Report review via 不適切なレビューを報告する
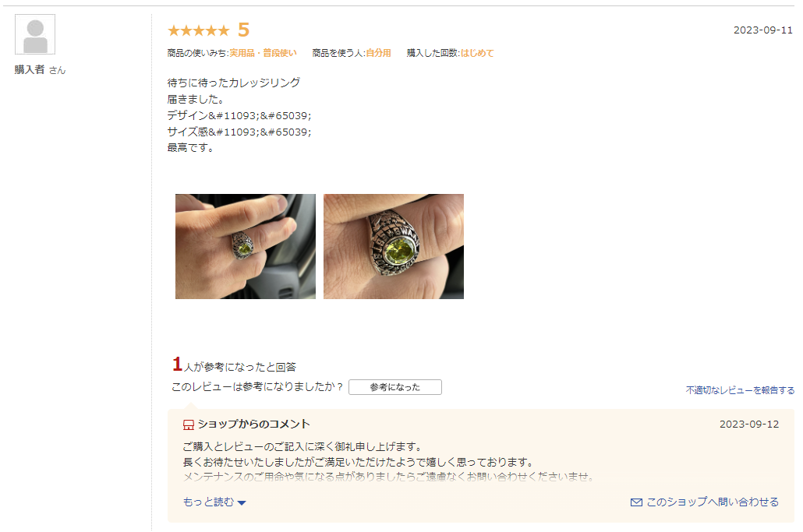 (740, 390)
